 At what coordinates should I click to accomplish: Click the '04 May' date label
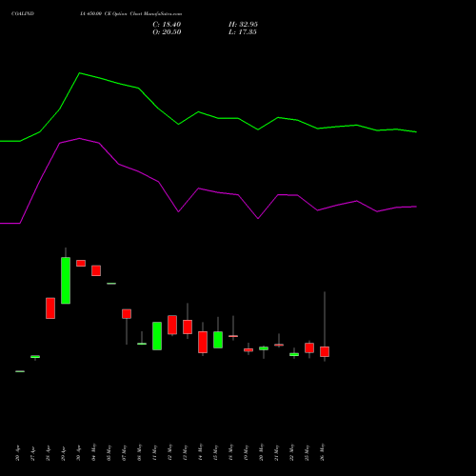tap(93, 453)
